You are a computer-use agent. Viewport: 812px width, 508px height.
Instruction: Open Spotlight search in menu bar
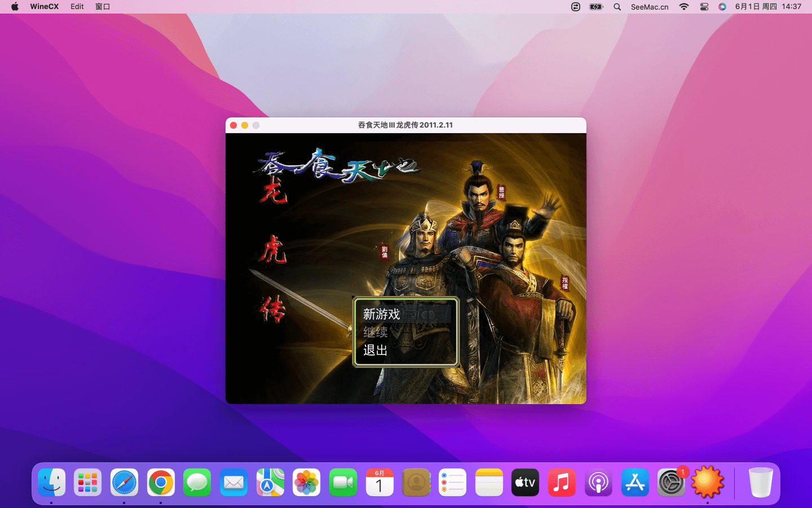617,7
